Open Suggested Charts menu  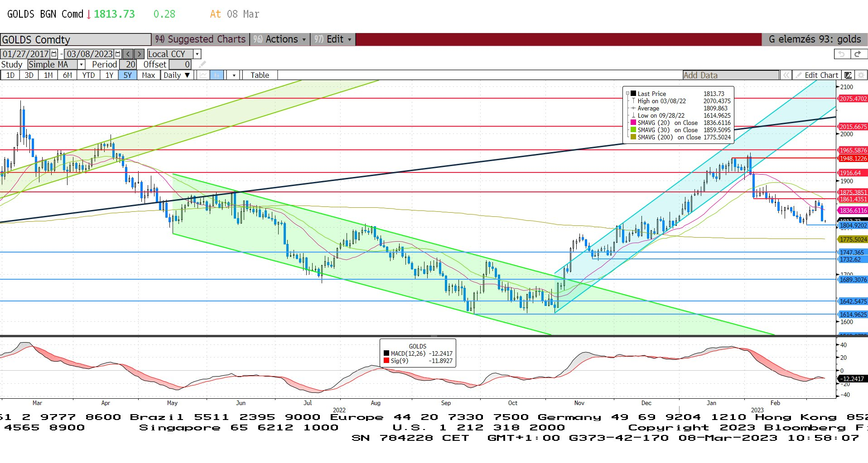pyautogui.click(x=200, y=39)
